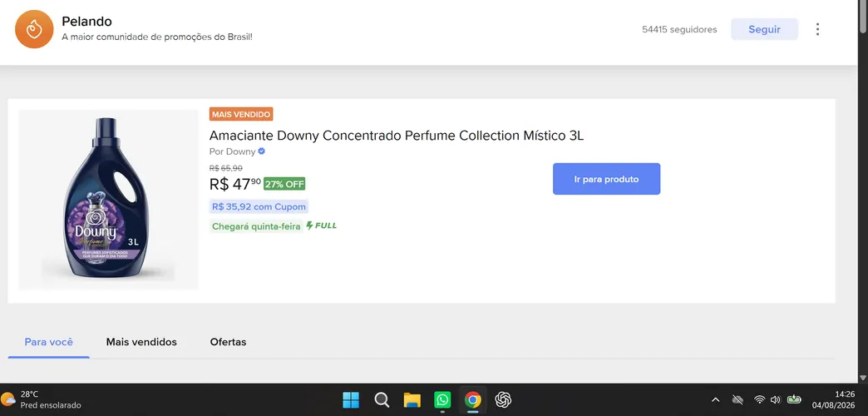Image resolution: width=868 pixels, height=416 pixels.
Task: Click Ir para produto button
Action: click(x=606, y=179)
